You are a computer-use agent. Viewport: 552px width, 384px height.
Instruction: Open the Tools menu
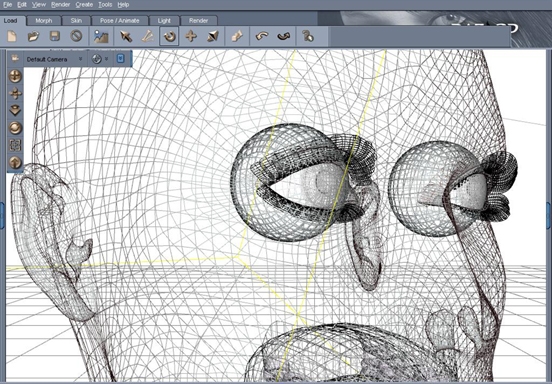105,5
